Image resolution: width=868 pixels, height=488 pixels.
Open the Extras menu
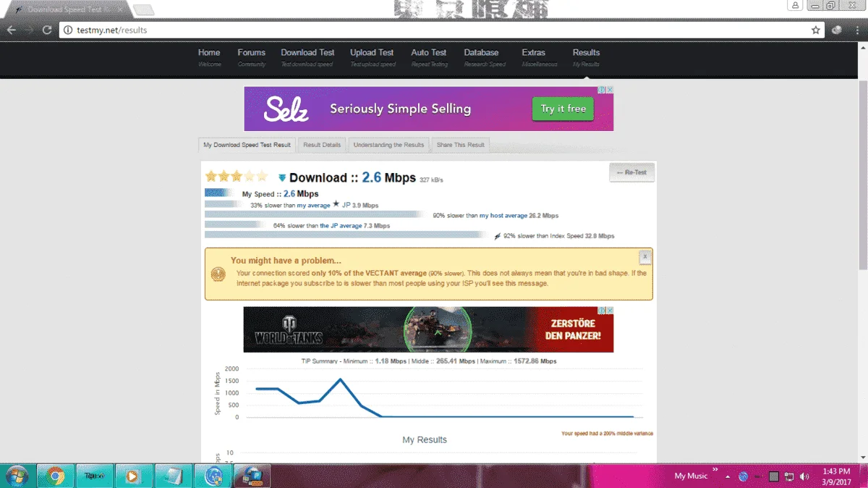point(539,57)
